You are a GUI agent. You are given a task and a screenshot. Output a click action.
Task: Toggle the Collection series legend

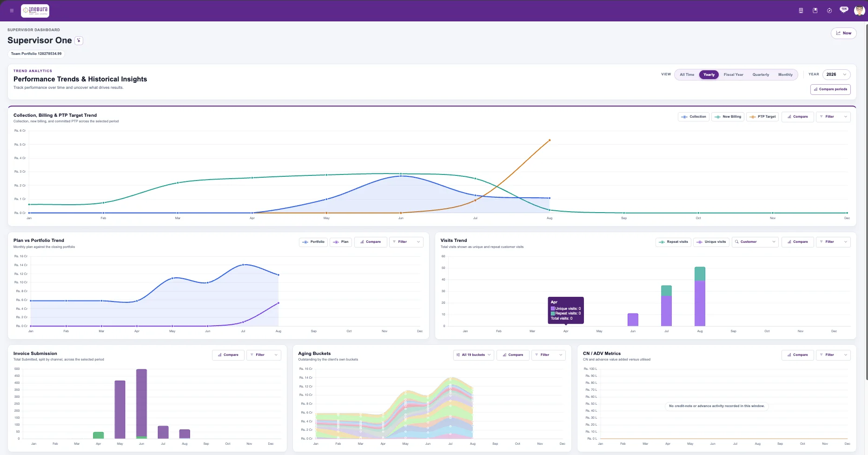click(x=694, y=117)
